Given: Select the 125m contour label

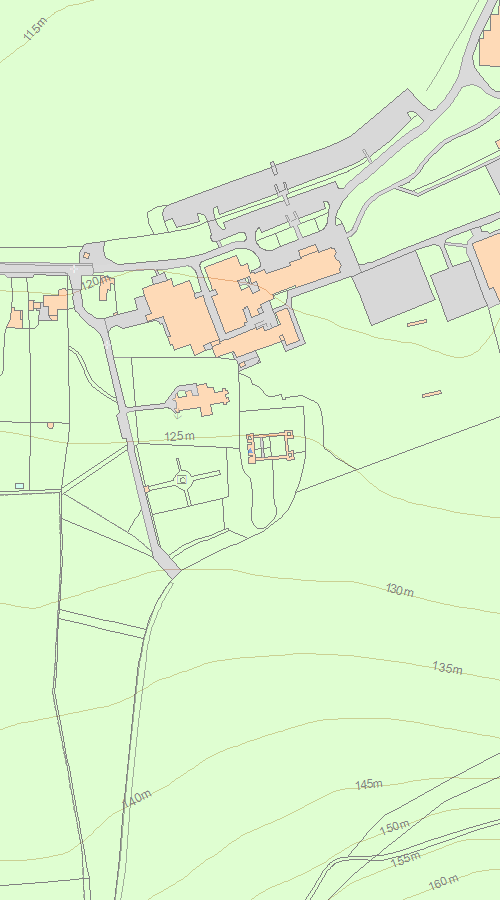Looking at the screenshot, I should (x=180, y=436).
